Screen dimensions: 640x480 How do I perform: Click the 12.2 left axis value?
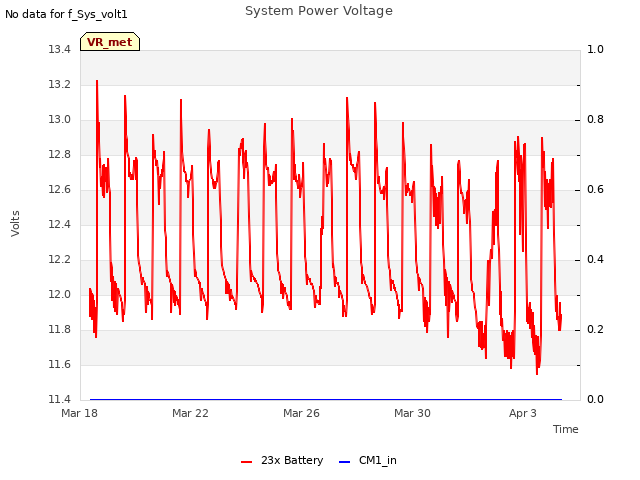click(x=60, y=260)
